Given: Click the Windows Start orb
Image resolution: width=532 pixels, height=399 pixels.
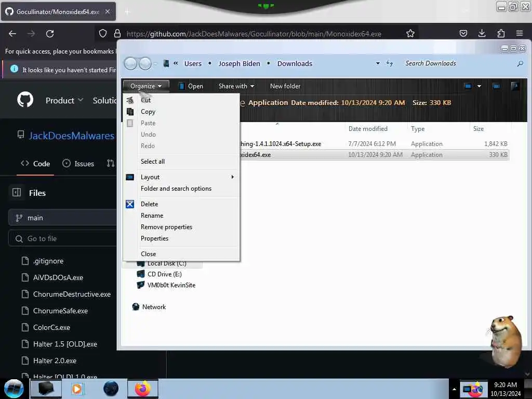Looking at the screenshot, I should [14, 389].
